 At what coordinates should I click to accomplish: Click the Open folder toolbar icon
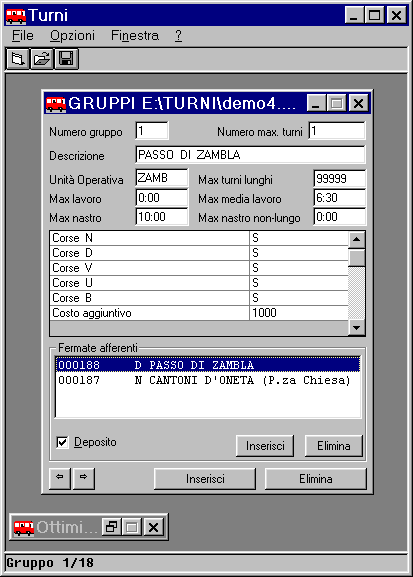[x=42, y=59]
